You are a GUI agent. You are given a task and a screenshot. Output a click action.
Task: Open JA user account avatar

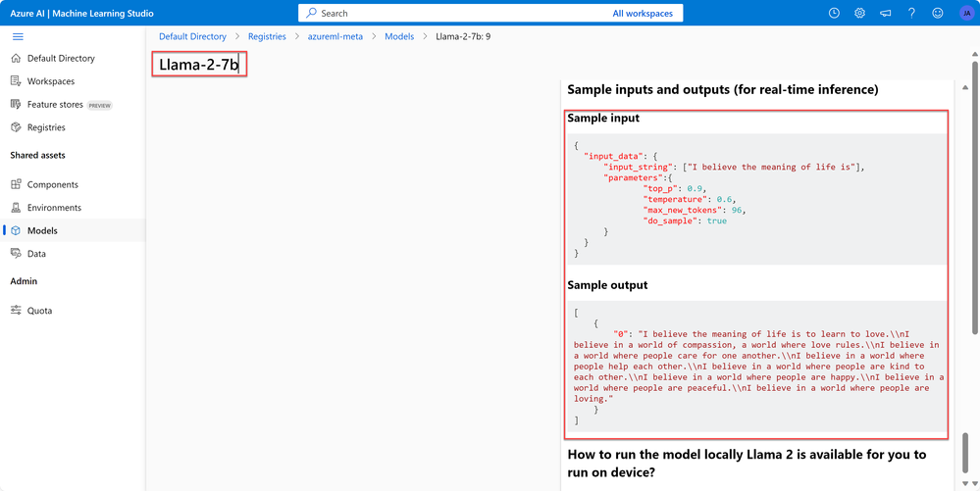[966, 13]
